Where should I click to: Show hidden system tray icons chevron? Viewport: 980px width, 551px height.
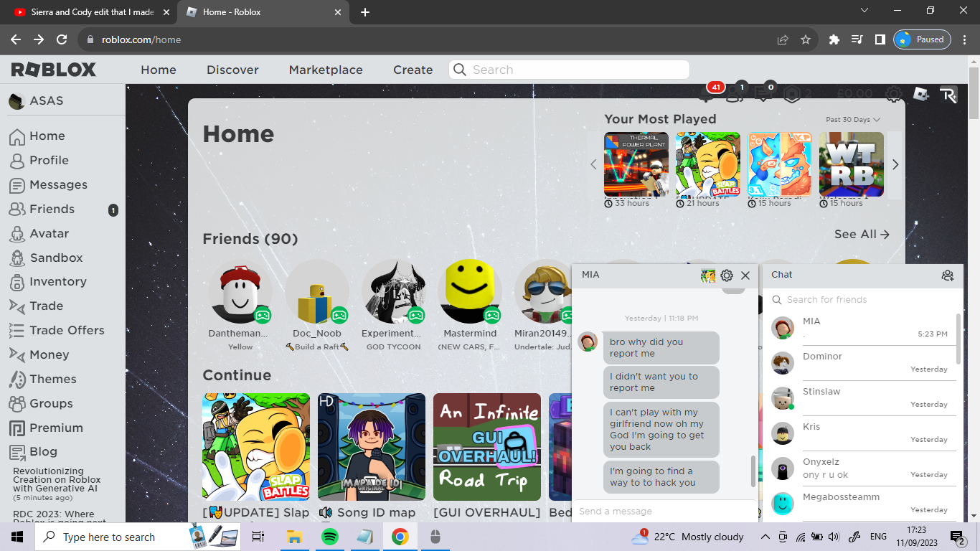click(765, 537)
